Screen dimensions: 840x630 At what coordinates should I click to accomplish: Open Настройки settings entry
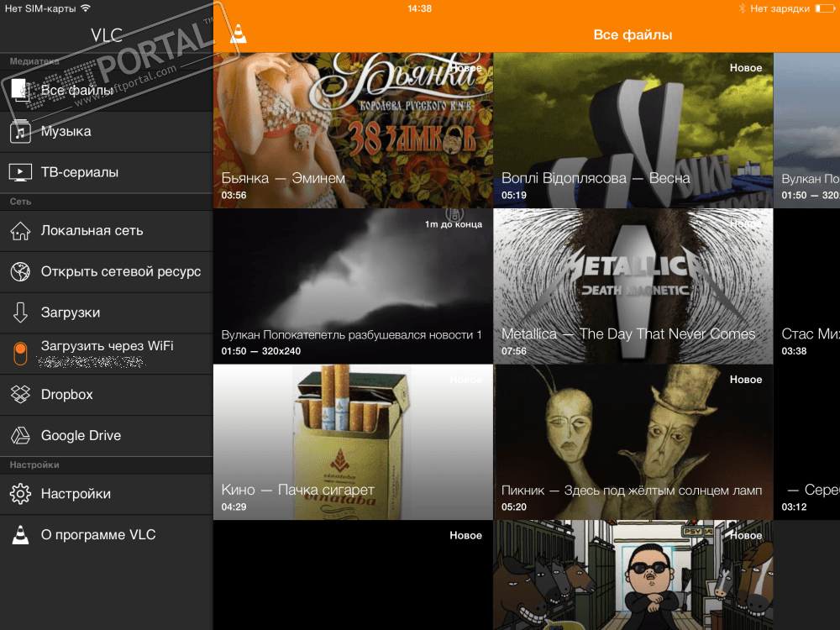pos(107,494)
